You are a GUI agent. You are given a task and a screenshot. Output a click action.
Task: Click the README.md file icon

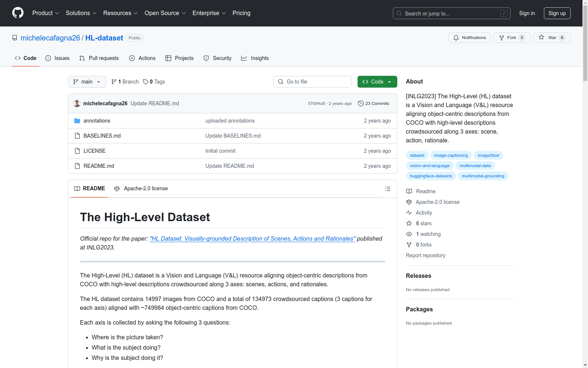(77, 166)
